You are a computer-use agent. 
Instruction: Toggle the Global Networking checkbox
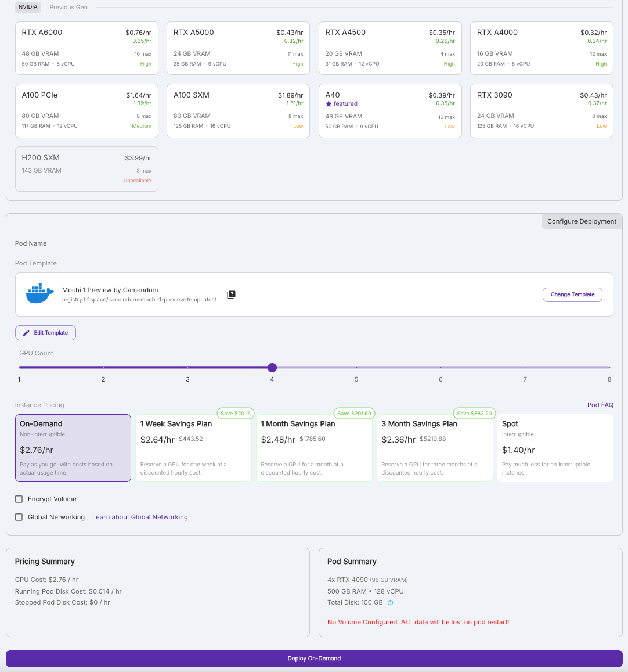point(19,517)
